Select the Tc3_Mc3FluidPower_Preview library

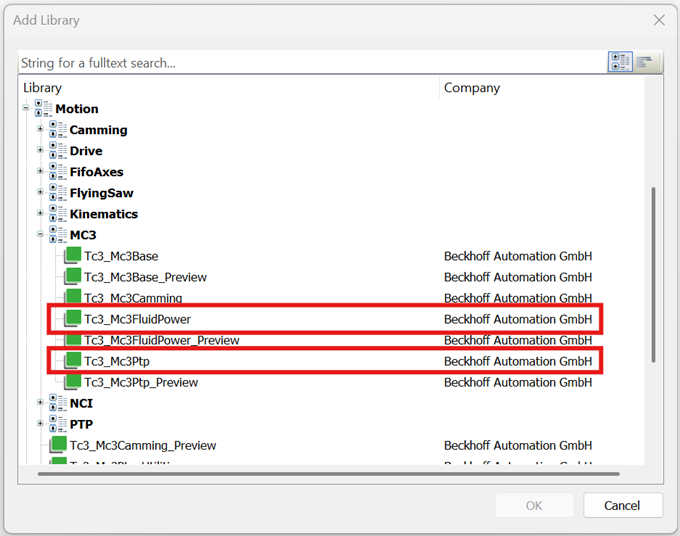tap(162, 340)
